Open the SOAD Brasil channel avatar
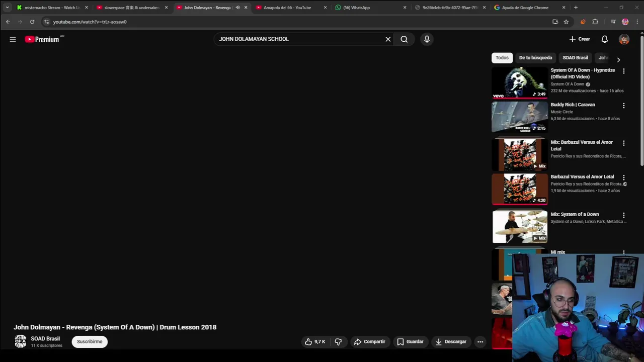644x362 pixels. 20,342
